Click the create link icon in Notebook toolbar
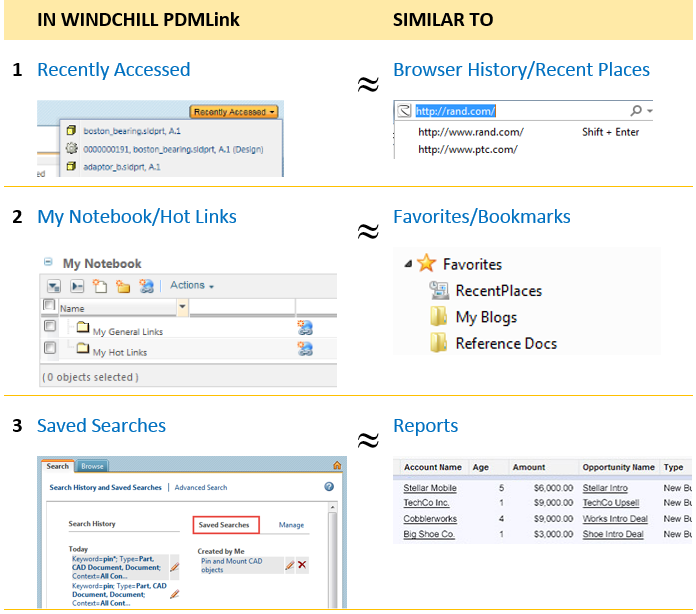This screenshot has height=614, width=696. point(146,287)
